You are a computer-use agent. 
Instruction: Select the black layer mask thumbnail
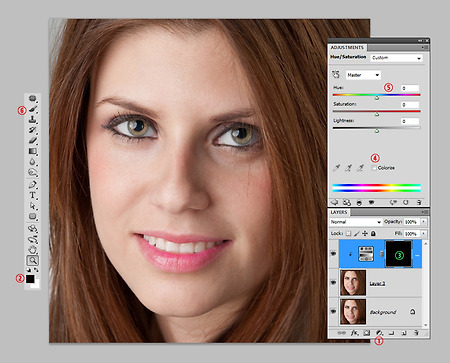(399, 254)
